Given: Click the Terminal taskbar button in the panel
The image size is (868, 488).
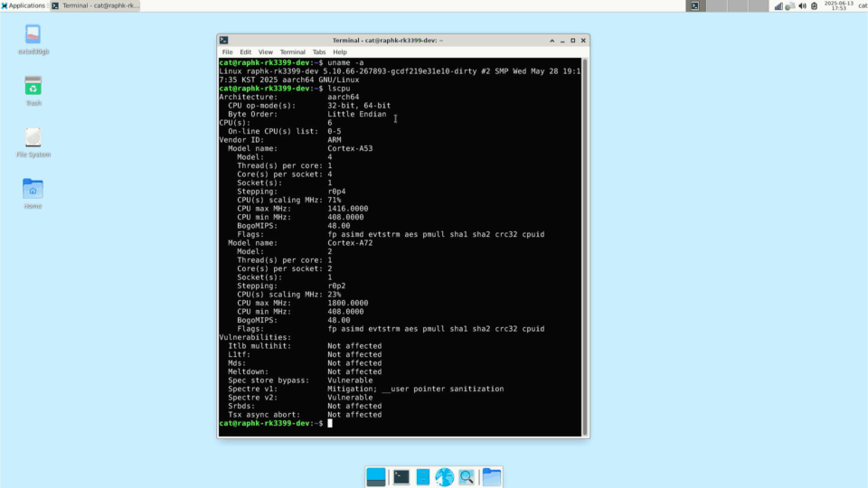Looking at the screenshot, I should coord(95,5).
